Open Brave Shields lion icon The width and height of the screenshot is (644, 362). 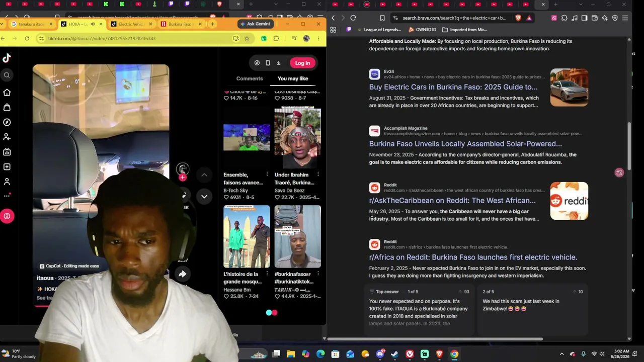[x=518, y=18]
